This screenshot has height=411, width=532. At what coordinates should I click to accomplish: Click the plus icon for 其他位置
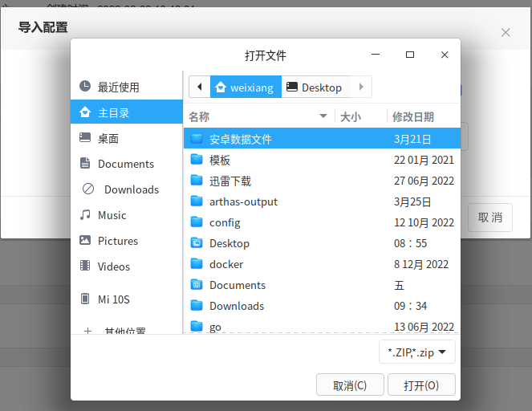coord(88,330)
